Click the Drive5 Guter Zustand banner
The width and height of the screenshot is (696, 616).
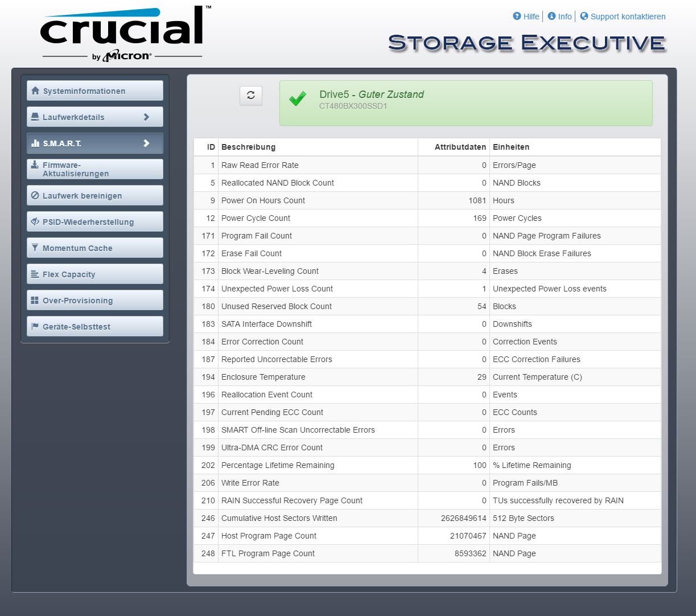click(x=466, y=102)
